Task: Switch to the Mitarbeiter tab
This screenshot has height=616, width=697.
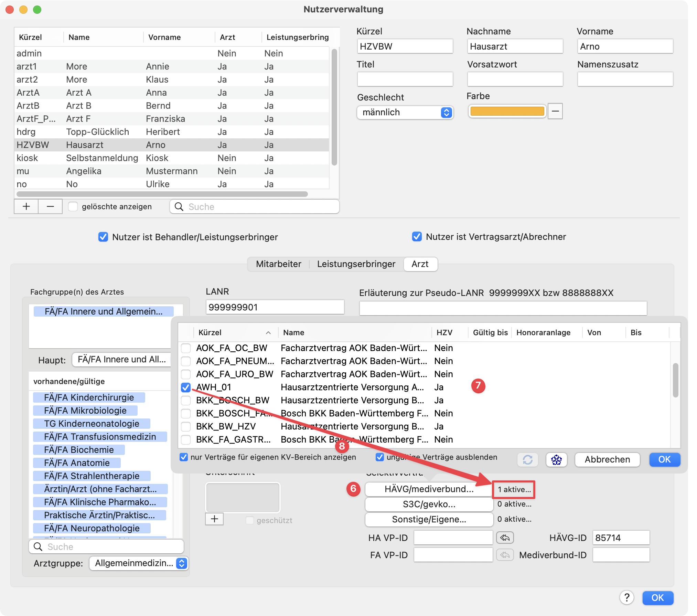Action: click(x=278, y=264)
